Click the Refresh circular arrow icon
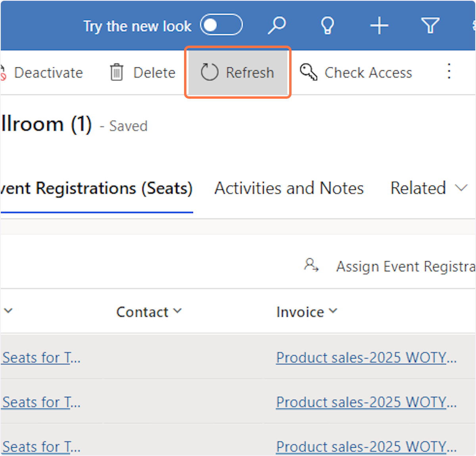Image resolution: width=476 pixels, height=456 pixels. [x=209, y=73]
